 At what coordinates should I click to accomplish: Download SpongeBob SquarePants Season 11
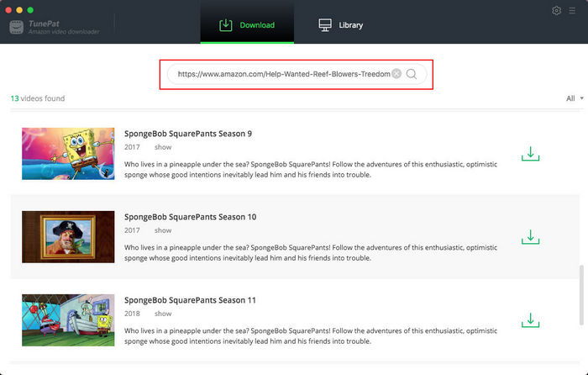530,320
